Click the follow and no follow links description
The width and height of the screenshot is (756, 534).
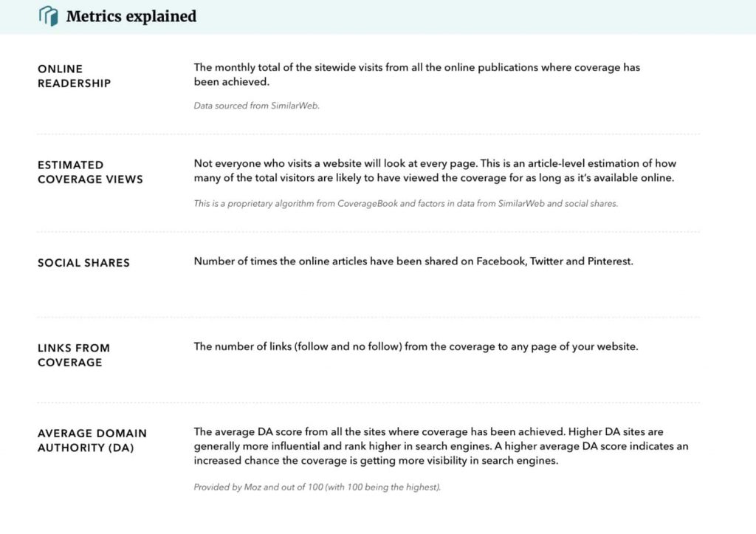pyautogui.click(x=416, y=346)
